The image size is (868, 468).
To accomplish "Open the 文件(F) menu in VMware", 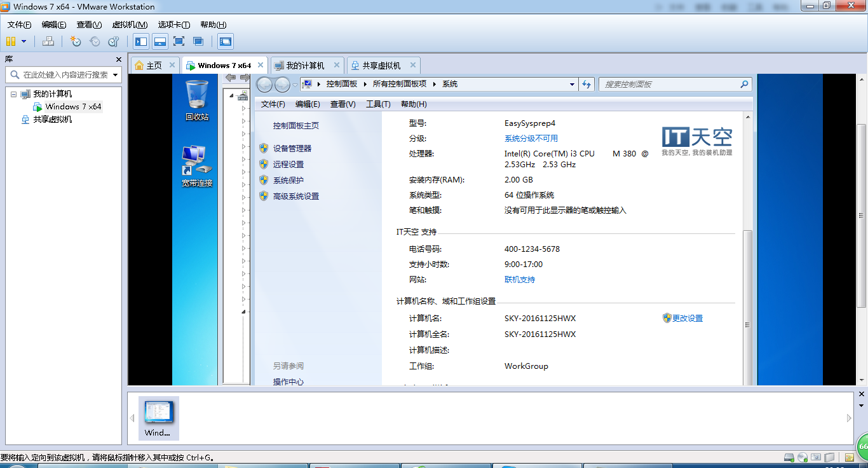I will (x=20, y=25).
